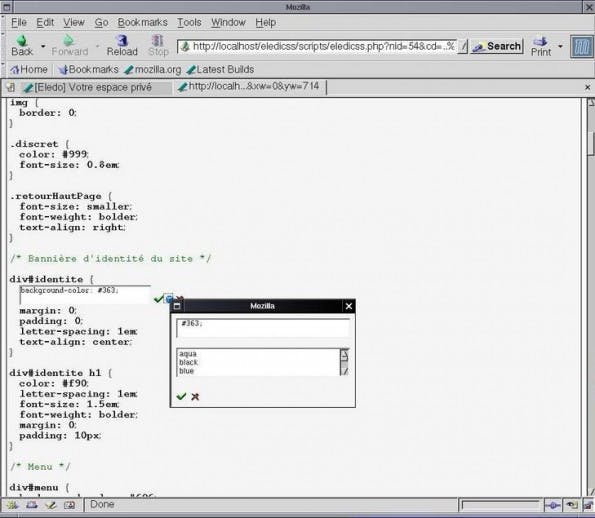Open Mail from status bar component icon
Viewport: 595px width, 518px height.
coord(31,505)
